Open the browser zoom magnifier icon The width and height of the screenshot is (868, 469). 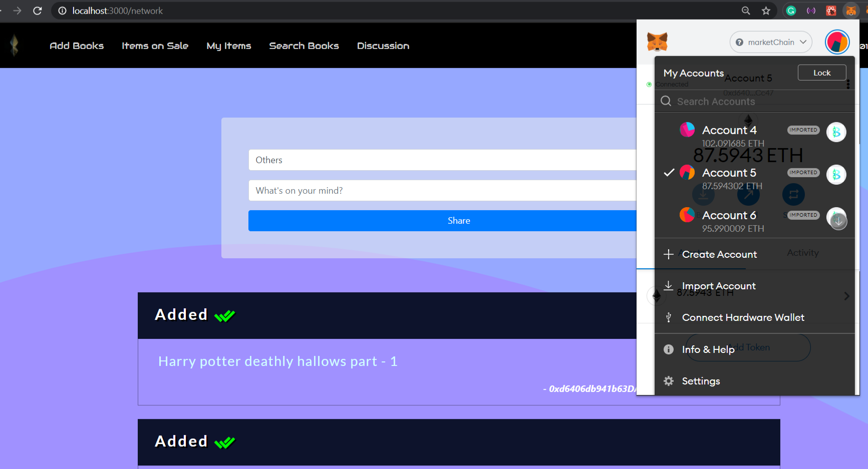pos(746,11)
